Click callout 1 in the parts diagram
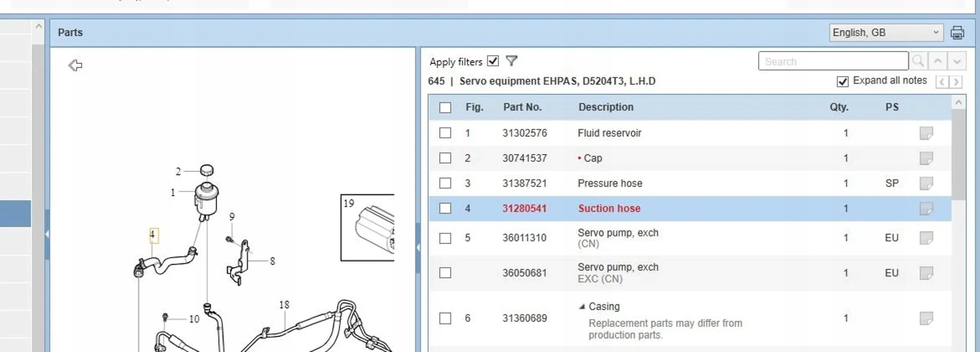 click(173, 193)
